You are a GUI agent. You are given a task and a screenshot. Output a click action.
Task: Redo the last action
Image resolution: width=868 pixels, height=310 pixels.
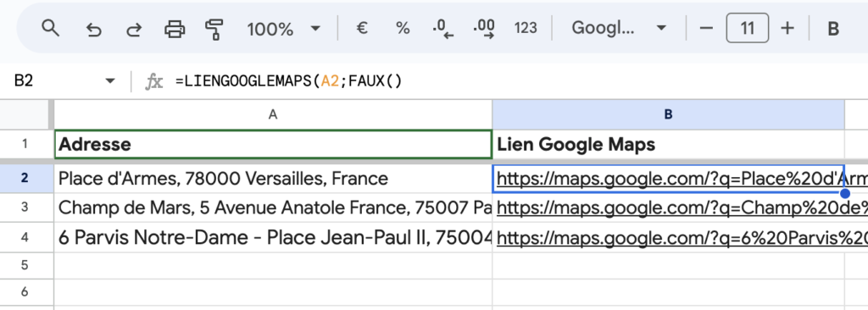click(134, 29)
